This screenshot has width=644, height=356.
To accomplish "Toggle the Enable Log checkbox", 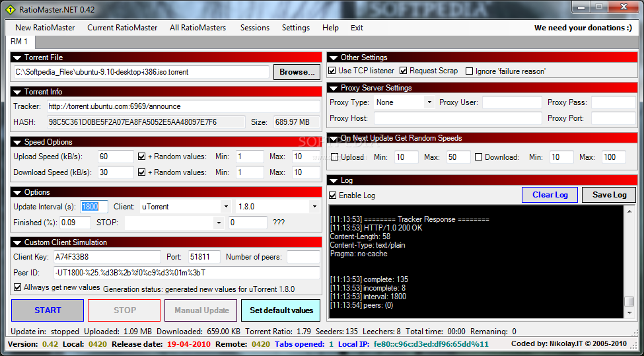I will tap(333, 196).
